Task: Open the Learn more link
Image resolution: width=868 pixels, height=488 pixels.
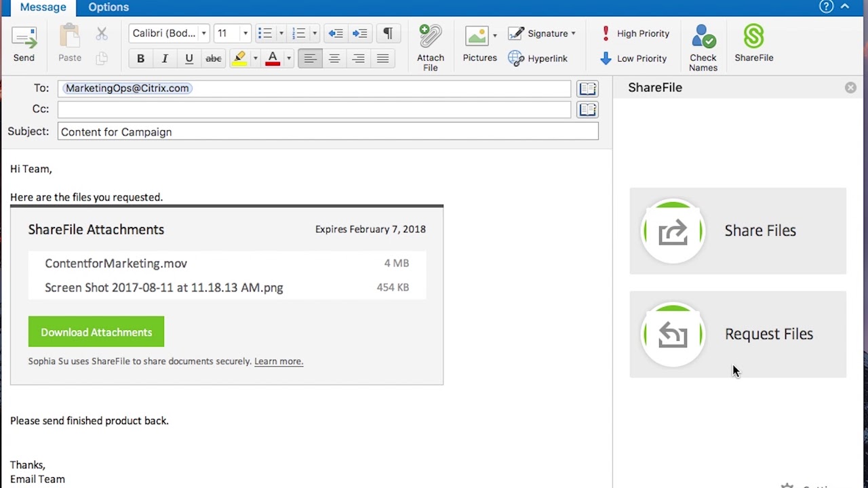Action: click(x=279, y=361)
